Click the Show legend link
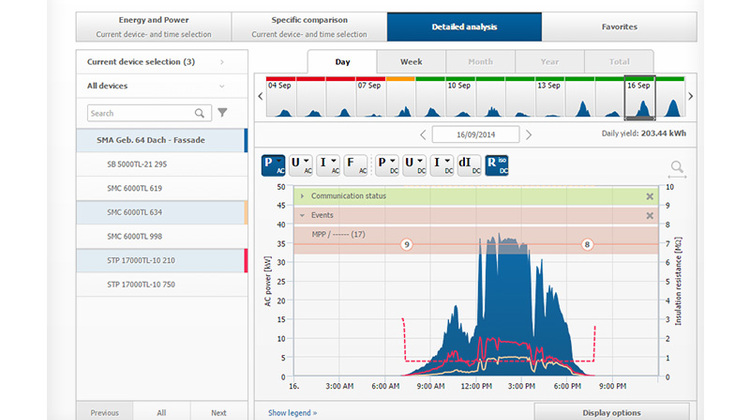Image resolution: width=750 pixels, height=420 pixels. pyautogui.click(x=292, y=412)
